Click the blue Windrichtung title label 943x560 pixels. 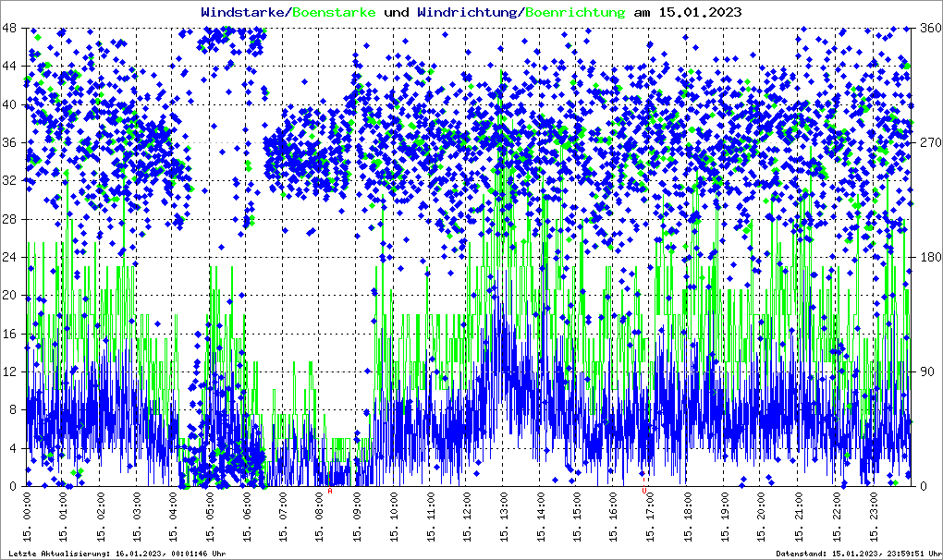(x=467, y=12)
